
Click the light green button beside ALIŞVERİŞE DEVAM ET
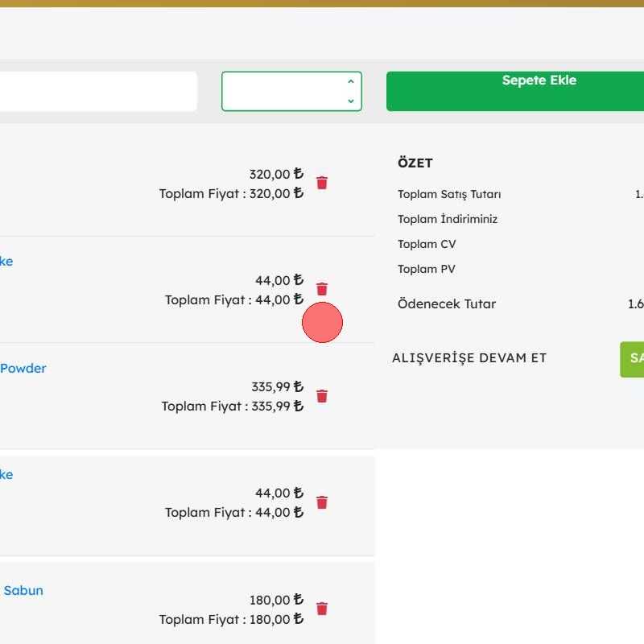pyautogui.click(x=633, y=359)
